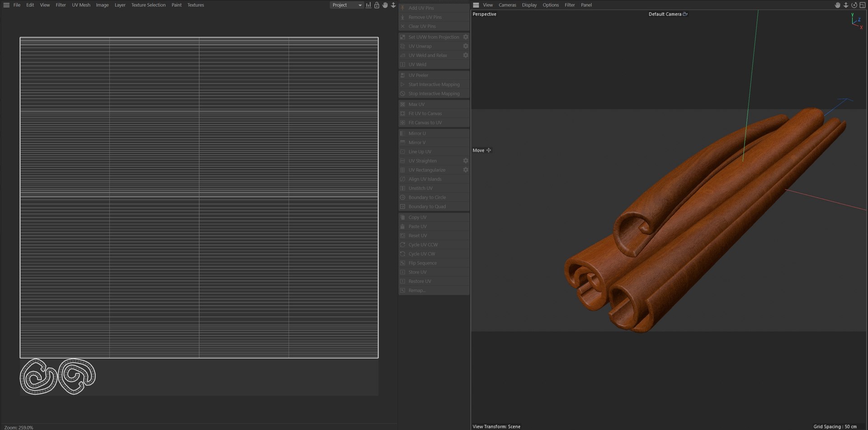Click the Unstitch UV icon
Image resolution: width=868 pixels, height=430 pixels.
pos(402,188)
